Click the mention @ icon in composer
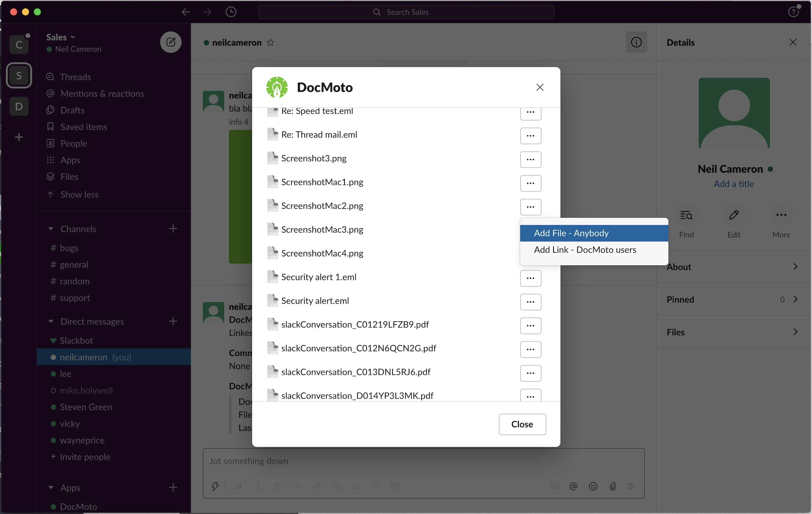812x514 pixels. 573,486
